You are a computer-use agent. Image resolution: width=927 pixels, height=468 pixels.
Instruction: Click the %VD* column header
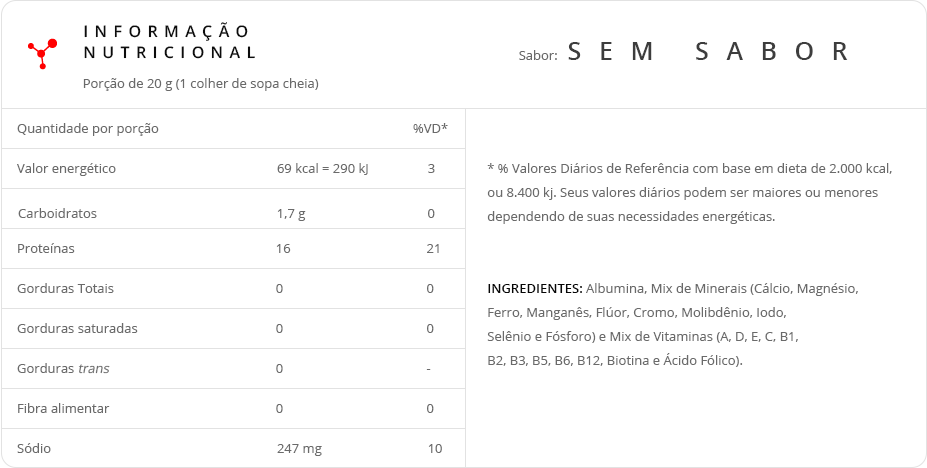(430, 128)
